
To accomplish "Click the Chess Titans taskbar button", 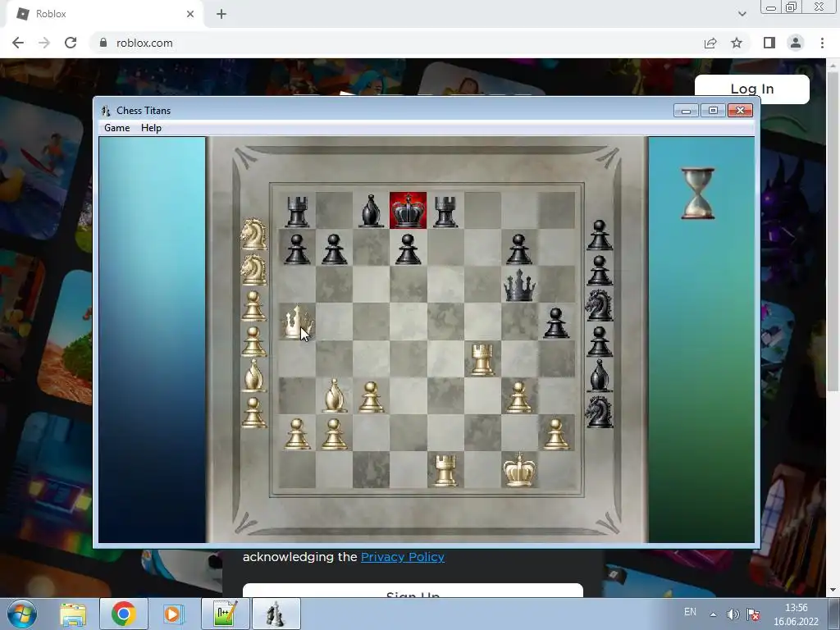I will [276, 614].
